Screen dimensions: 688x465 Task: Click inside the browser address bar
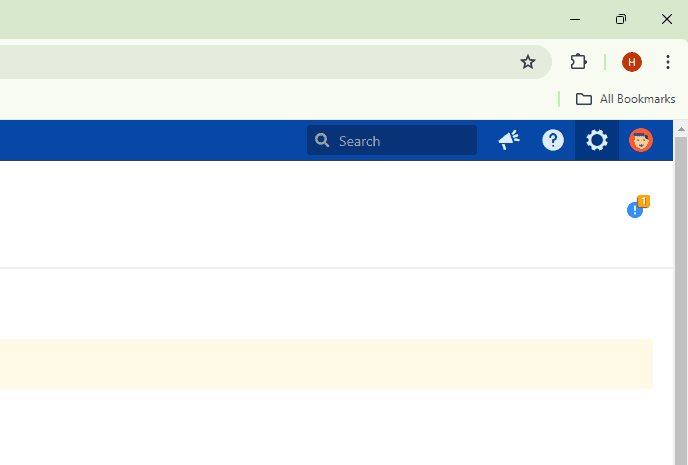250,62
